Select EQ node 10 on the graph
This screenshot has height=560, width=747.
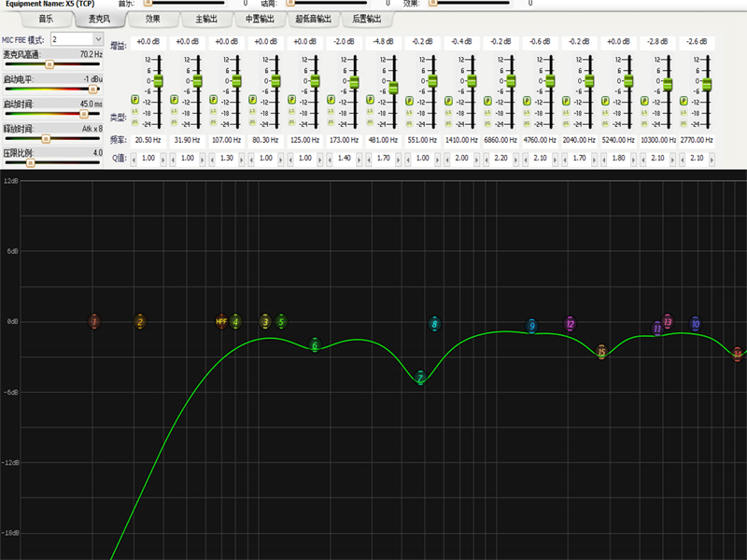(x=695, y=324)
